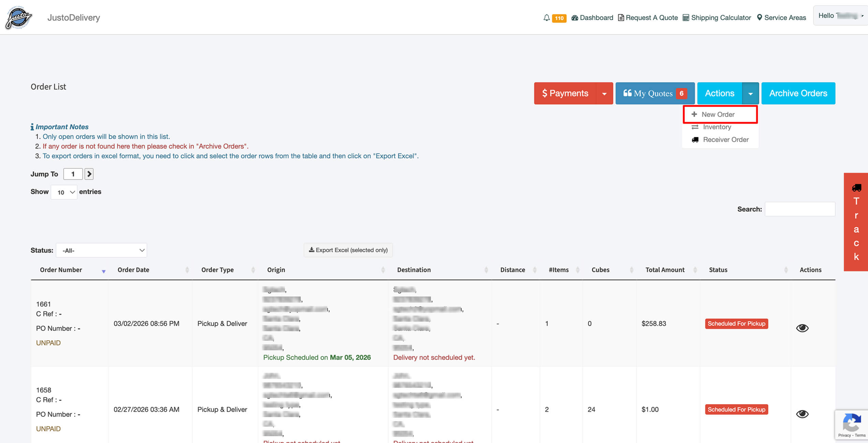This screenshot has width=868, height=443.
Task: Choose Receiver Order menu entry
Action: (x=725, y=140)
